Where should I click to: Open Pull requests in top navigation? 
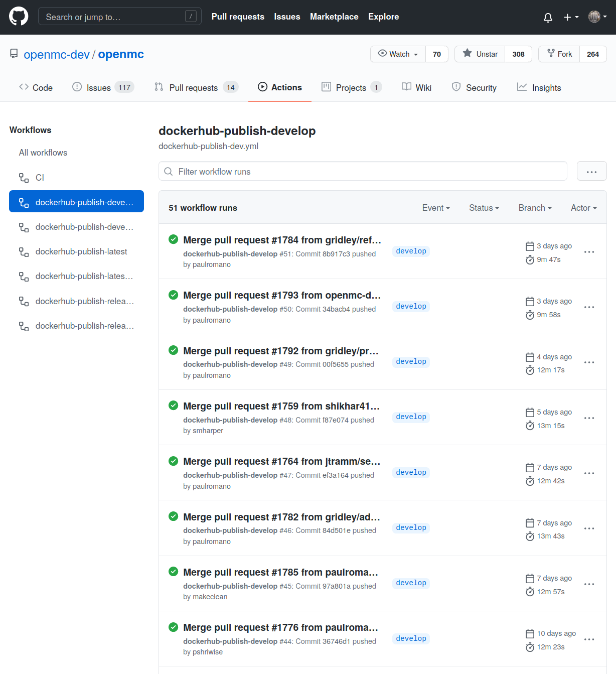pos(238,17)
